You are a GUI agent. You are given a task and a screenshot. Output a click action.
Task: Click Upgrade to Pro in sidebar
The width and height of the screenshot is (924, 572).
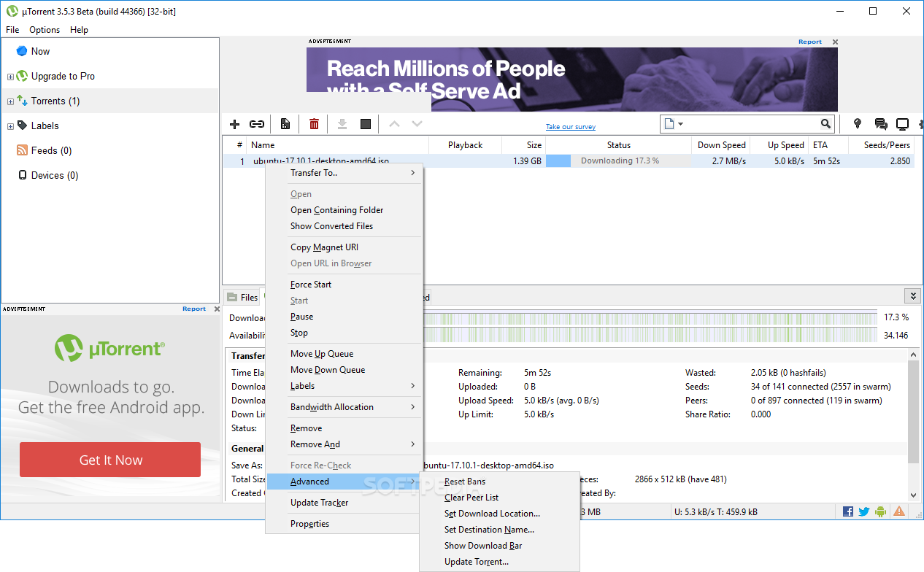coord(63,76)
